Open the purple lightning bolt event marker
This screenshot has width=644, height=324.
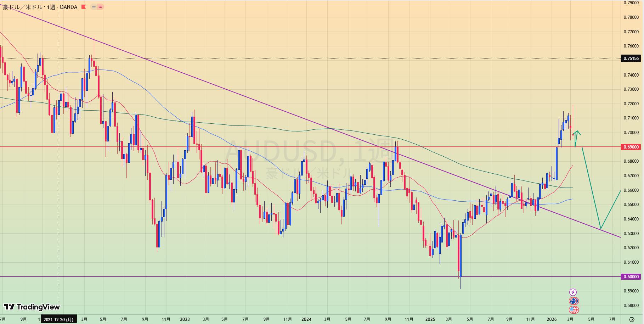(x=573, y=292)
